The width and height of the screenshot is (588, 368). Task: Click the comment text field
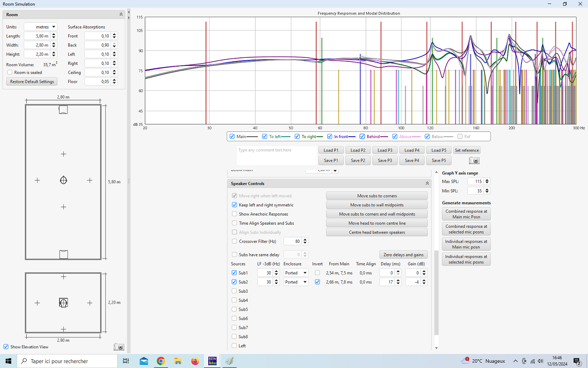click(276, 156)
